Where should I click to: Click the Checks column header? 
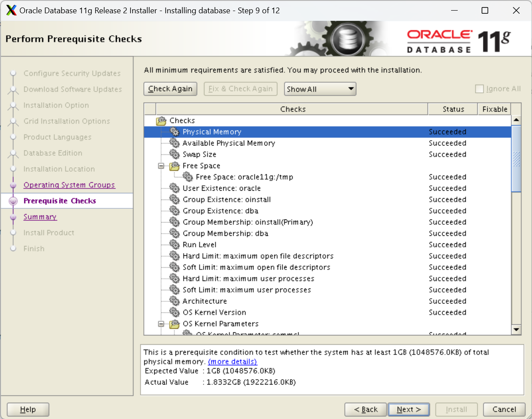pyautogui.click(x=292, y=109)
